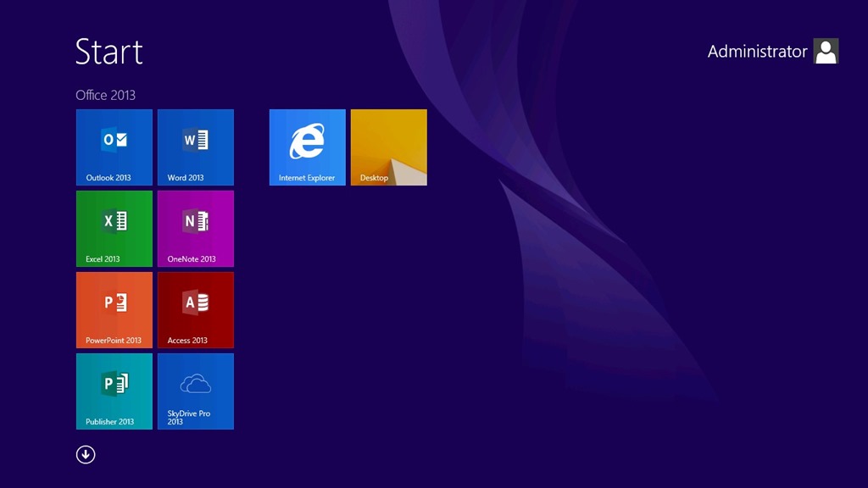Open the Access 2013 tile
868x488 pixels.
coord(196,310)
